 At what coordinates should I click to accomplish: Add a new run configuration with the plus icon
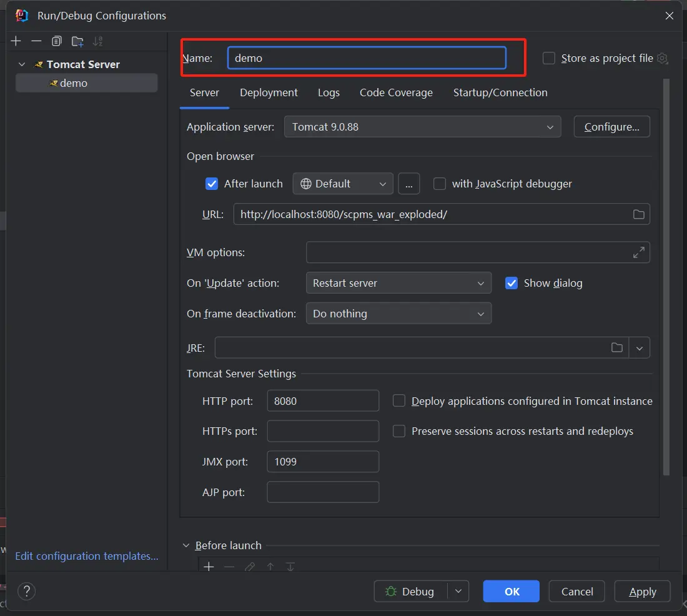(16, 41)
